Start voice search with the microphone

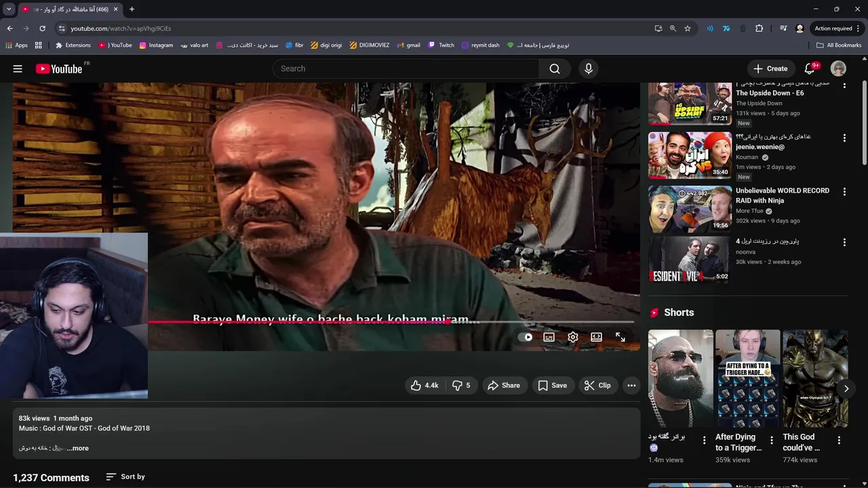[589, 68]
